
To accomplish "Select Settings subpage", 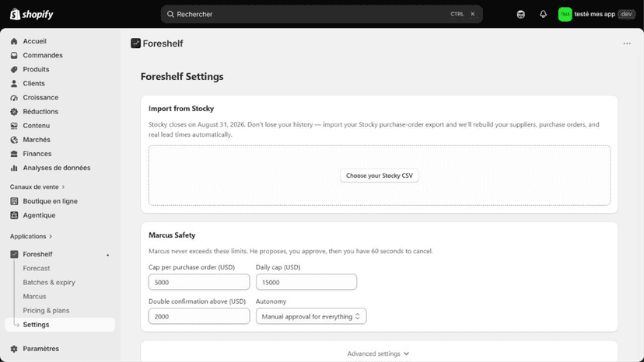I will (x=60, y=324).
